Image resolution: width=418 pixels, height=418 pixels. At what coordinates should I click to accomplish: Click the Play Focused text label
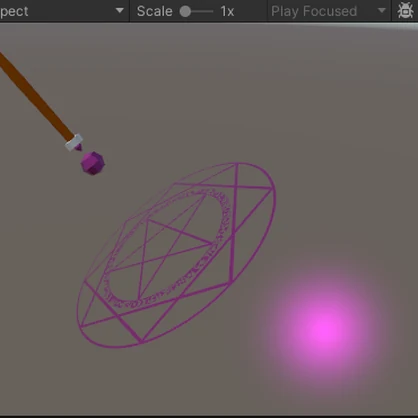[314, 11]
